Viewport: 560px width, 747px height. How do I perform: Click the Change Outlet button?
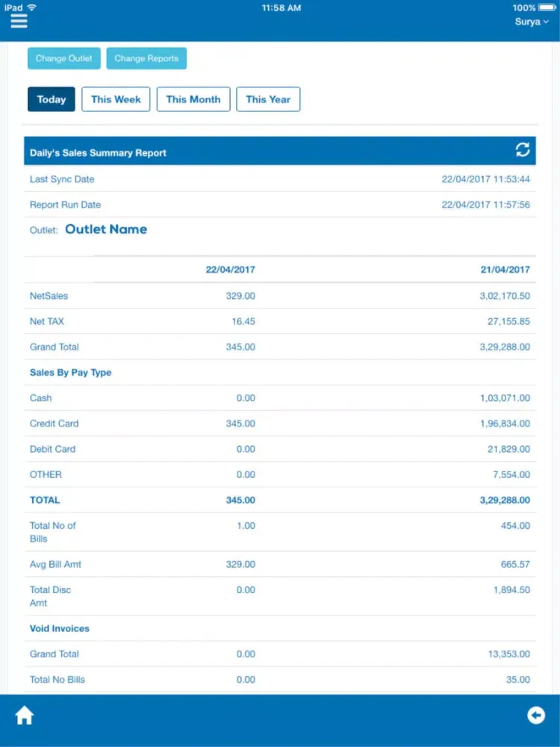tap(63, 58)
